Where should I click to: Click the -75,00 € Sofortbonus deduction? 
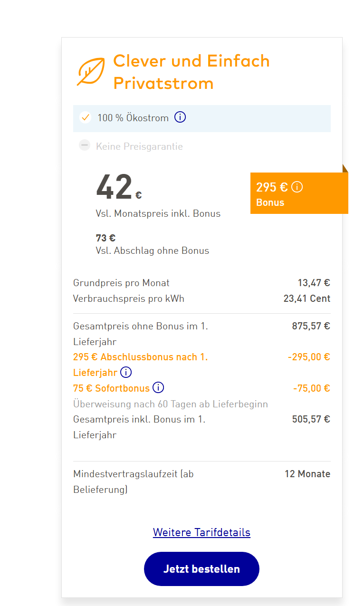pyautogui.click(x=311, y=388)
